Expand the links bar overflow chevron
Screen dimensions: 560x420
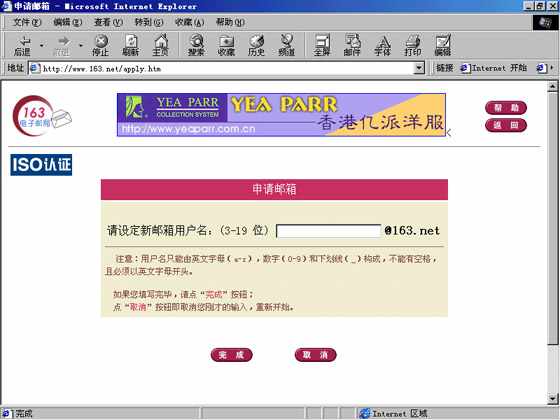point(552,68)
